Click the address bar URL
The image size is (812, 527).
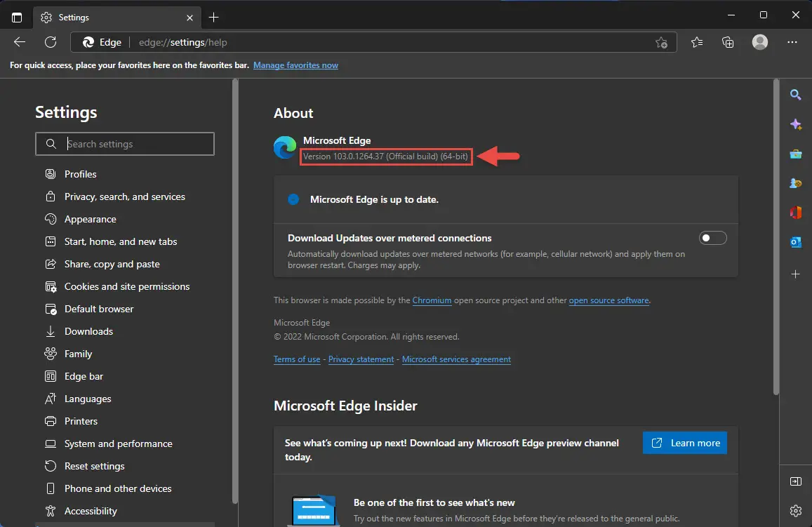182,42
